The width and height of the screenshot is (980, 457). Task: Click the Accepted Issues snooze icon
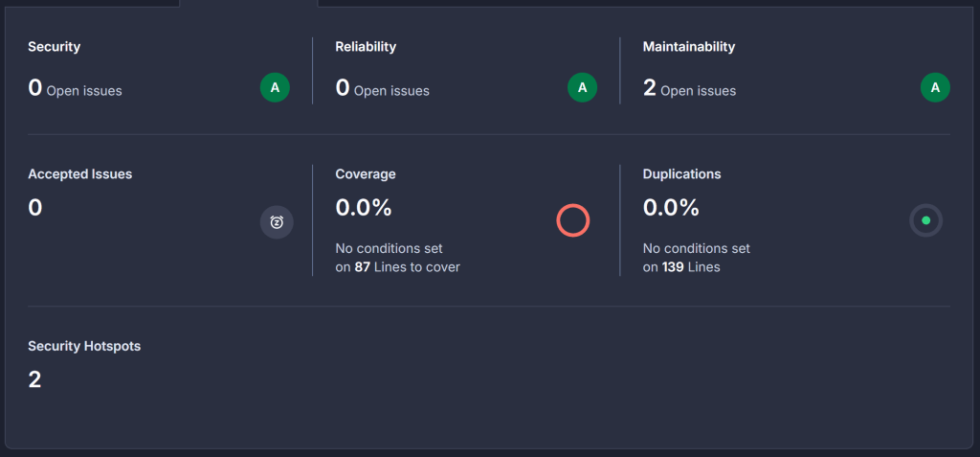coord(277,222)
